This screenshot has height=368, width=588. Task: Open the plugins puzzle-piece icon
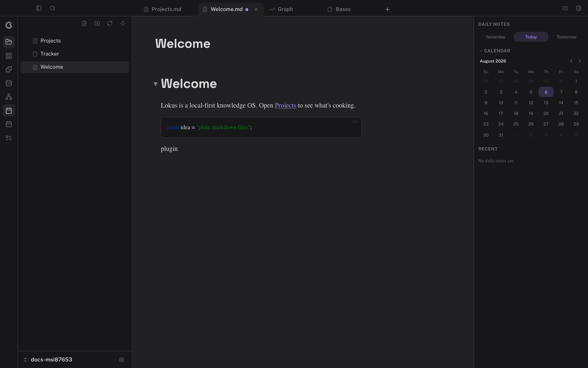click(x=9, y=70)
